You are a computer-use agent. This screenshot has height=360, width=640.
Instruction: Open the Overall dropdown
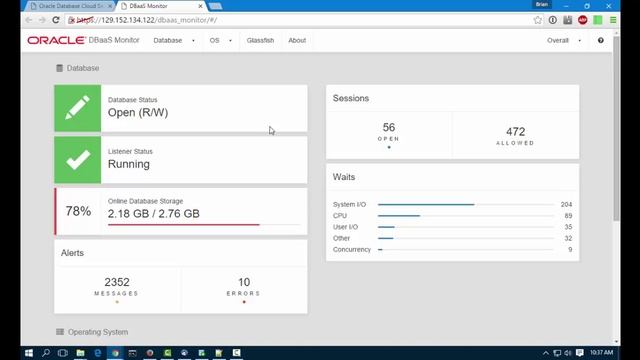coord(564,40)
